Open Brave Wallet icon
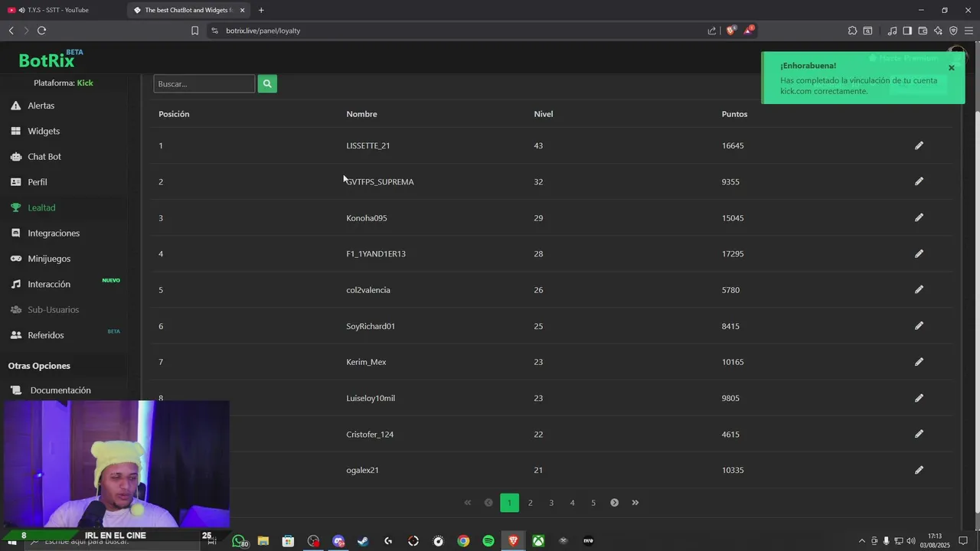980x551 pixels. (x=923, y=31)
